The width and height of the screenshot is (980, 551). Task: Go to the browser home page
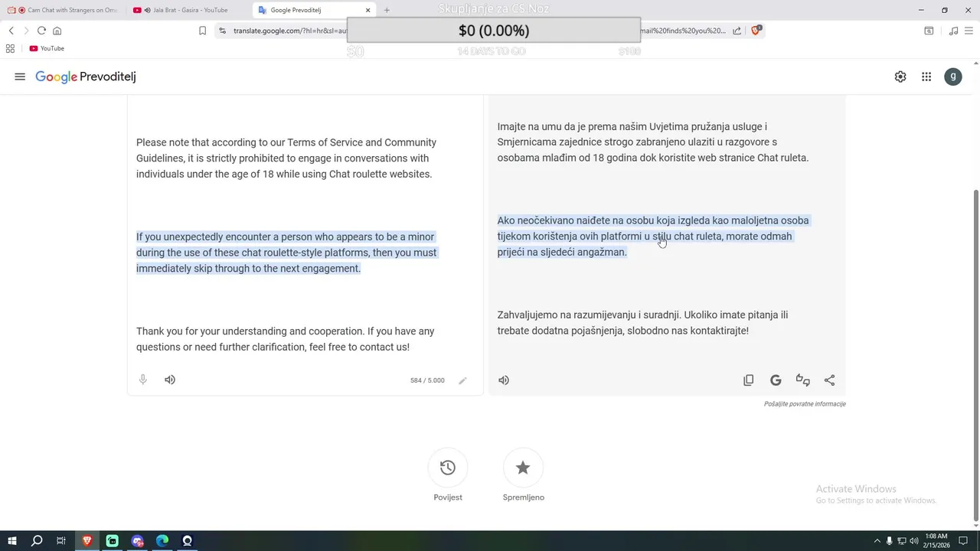(57, 31)
